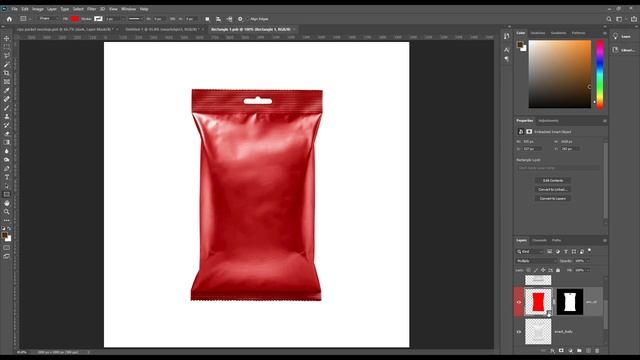
Task: Toggle filter for type layers
Action: coord(566,251)
